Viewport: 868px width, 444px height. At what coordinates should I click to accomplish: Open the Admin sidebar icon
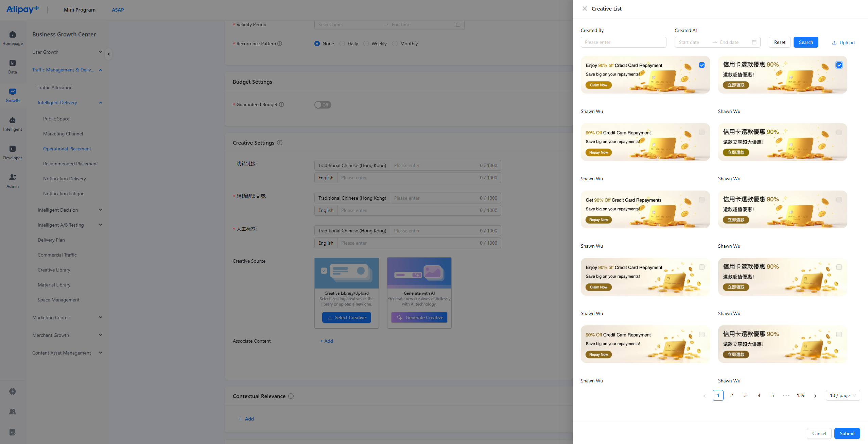[x=13, y=177]
